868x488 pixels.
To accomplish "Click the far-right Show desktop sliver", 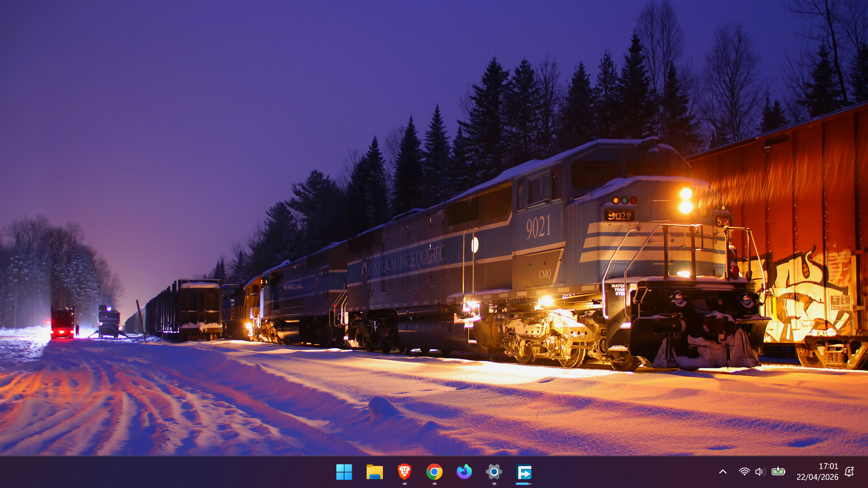I will click(866, 472).
